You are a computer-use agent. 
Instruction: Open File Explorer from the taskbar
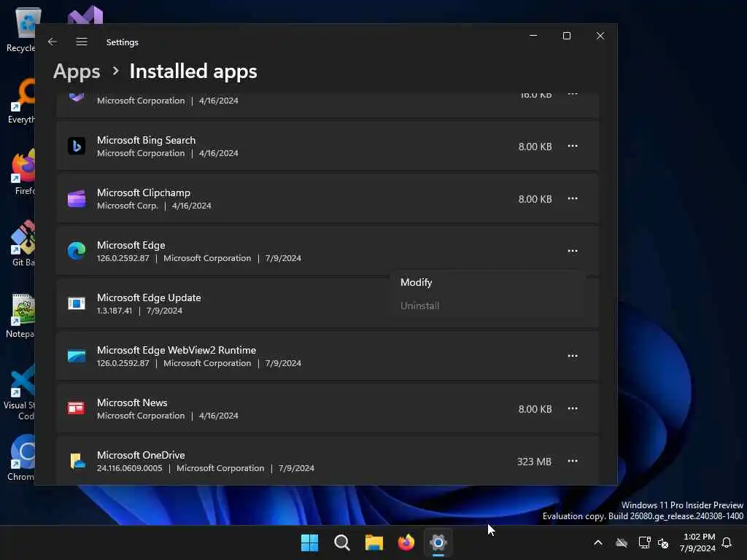pyautogui.click(x=374, y=542)
